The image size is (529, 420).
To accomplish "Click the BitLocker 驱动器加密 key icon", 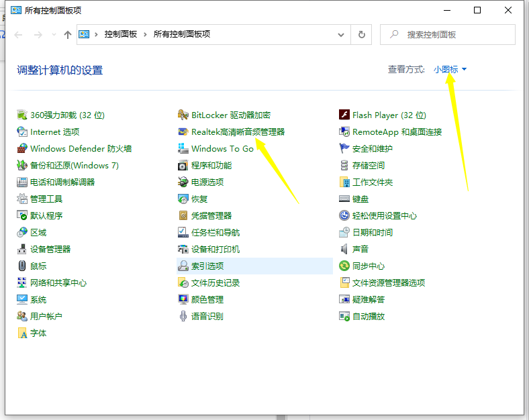I will click(x=183, y=115).
